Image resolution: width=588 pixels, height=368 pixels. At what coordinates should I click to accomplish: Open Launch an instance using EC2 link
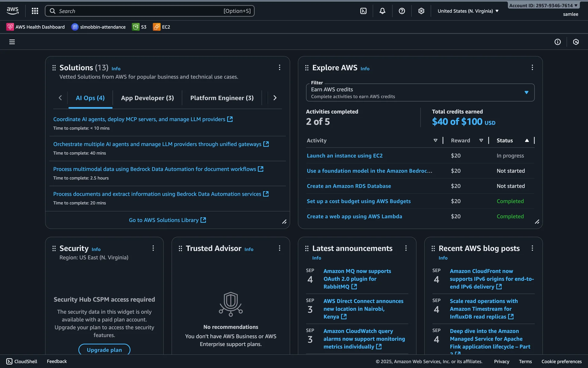pyautogui.click(x=345, y=156)
